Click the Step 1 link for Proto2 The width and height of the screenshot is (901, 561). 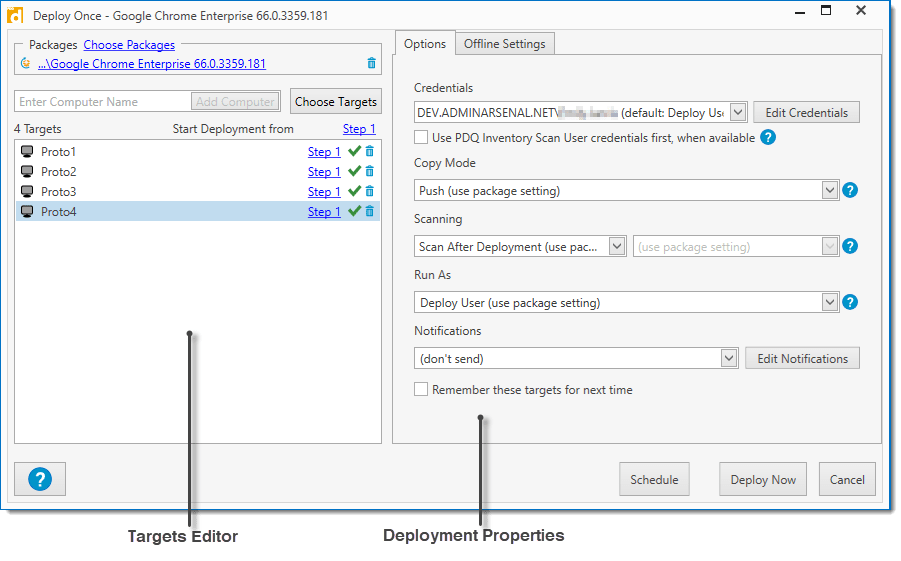(x=324, y=172)
